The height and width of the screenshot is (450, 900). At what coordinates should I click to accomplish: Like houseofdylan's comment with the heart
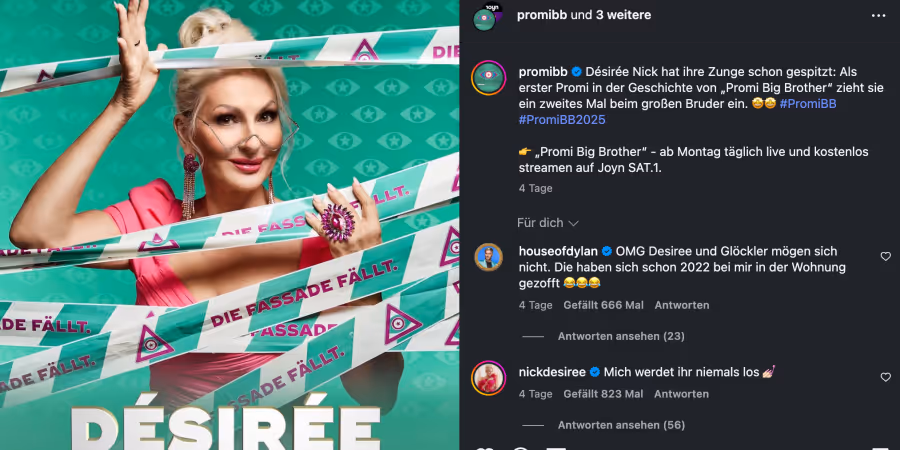pyautogui.click(x=886, y=256)
